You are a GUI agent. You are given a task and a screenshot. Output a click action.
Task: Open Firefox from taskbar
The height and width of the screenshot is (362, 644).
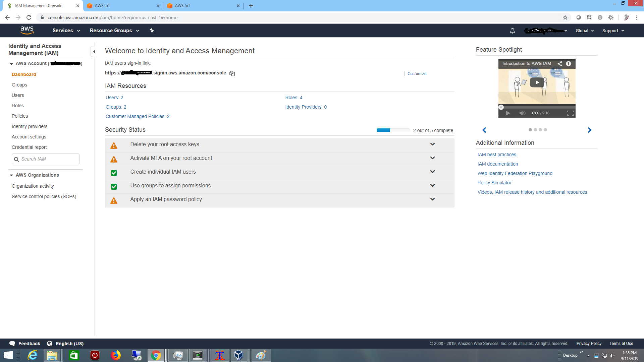(x=116, y=355)
